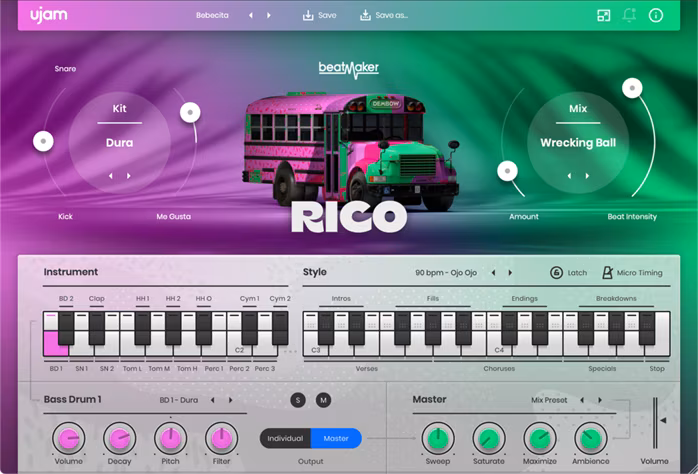The height and width of the screenshot is (474, 698).
Task: Click the C4 style key
Action: coord(499,350)
